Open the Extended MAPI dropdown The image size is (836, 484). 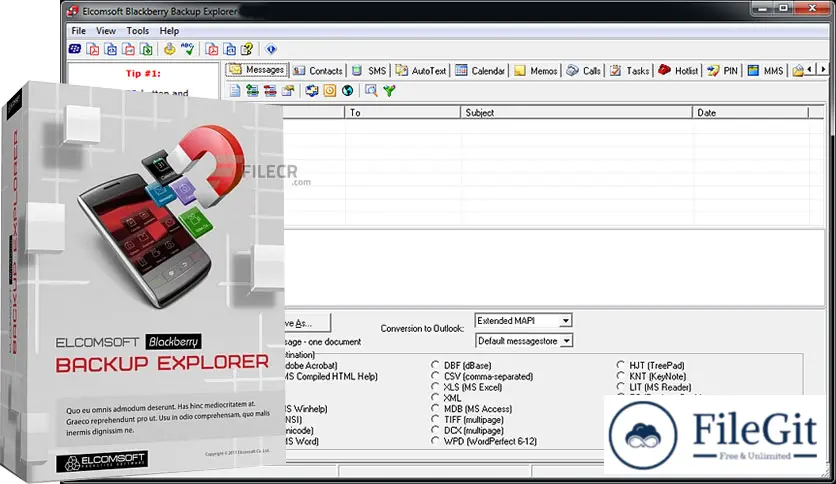565,320
